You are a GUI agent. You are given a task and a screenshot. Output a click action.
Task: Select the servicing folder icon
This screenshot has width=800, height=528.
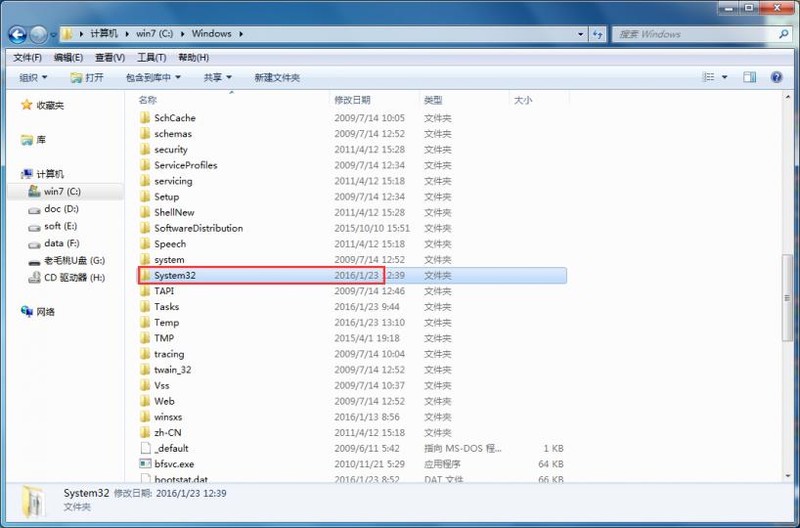pos(145,181)
